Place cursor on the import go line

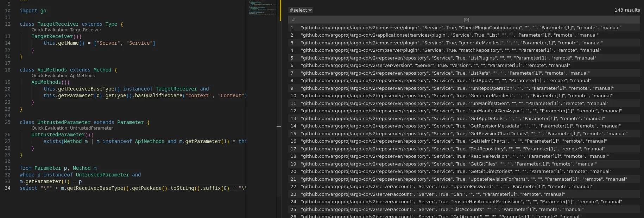(x=33, y=11)
